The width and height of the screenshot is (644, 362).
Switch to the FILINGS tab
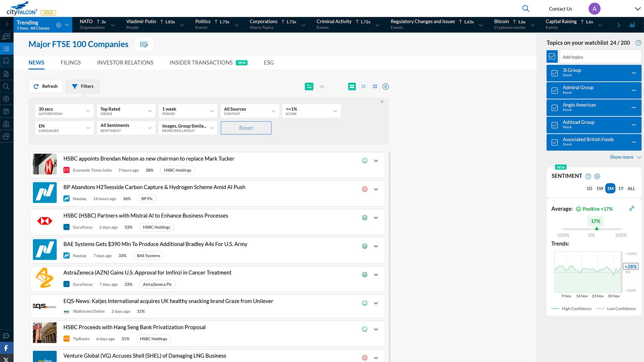coord(70,63)
